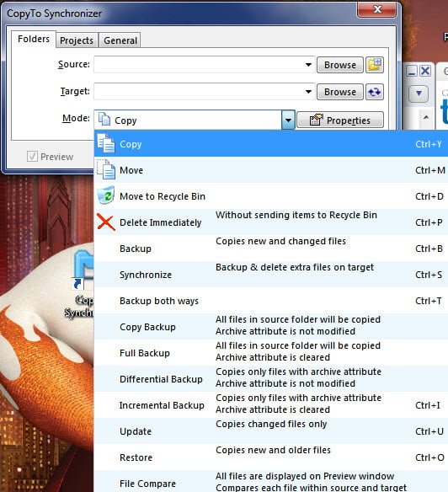The width and height of the screenshot is (448, 492).
Task: Select the Restore mode entry
Action: click(x=271, y=457)
